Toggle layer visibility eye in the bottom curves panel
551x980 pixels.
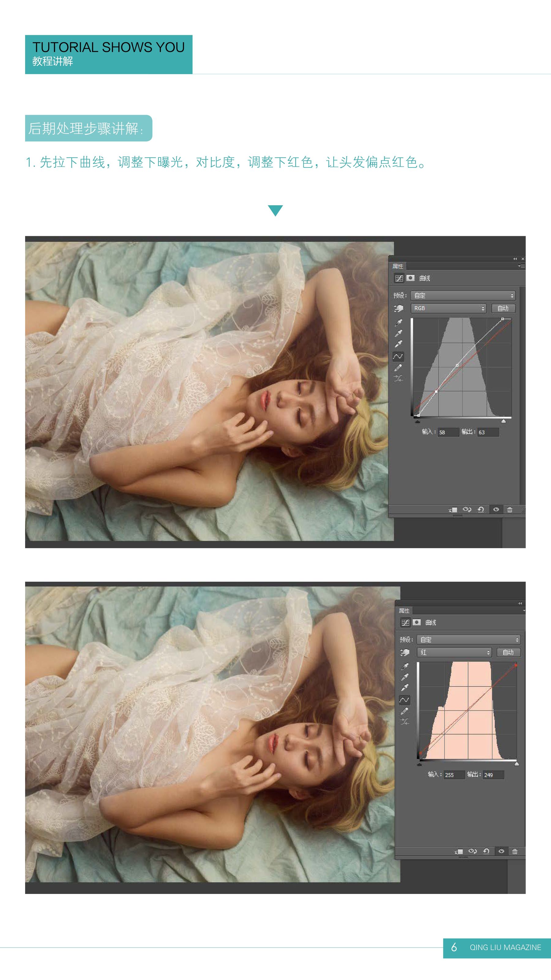(x=501, y=851)
